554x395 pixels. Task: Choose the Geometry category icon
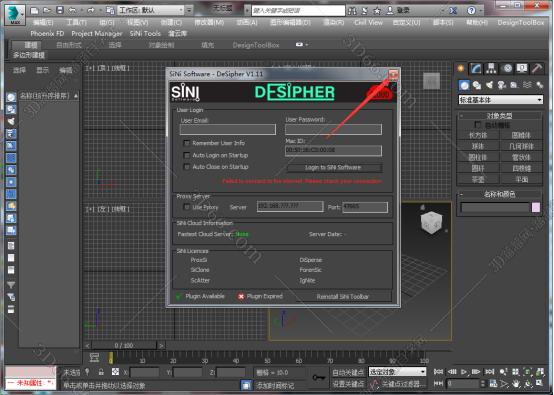pos(464,85)
